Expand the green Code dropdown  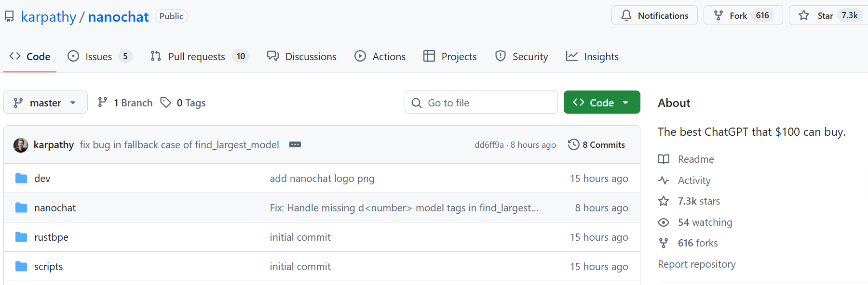point(601,103)
